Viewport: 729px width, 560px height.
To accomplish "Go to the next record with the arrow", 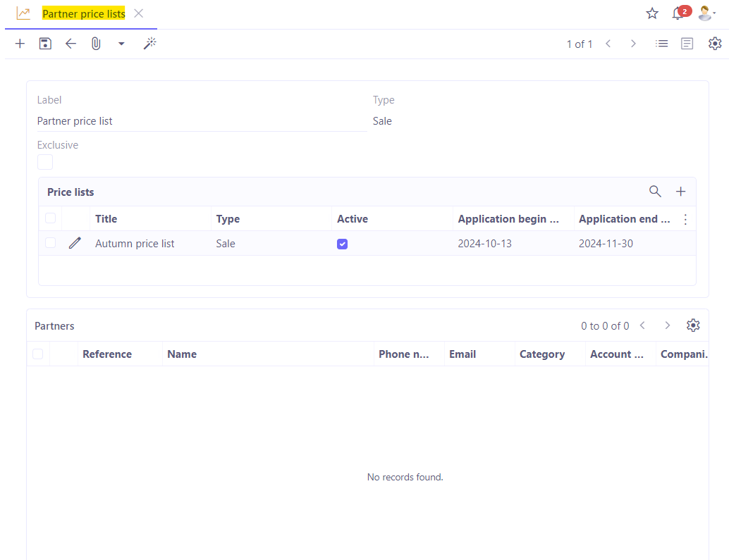I will [x=633, y=43].
